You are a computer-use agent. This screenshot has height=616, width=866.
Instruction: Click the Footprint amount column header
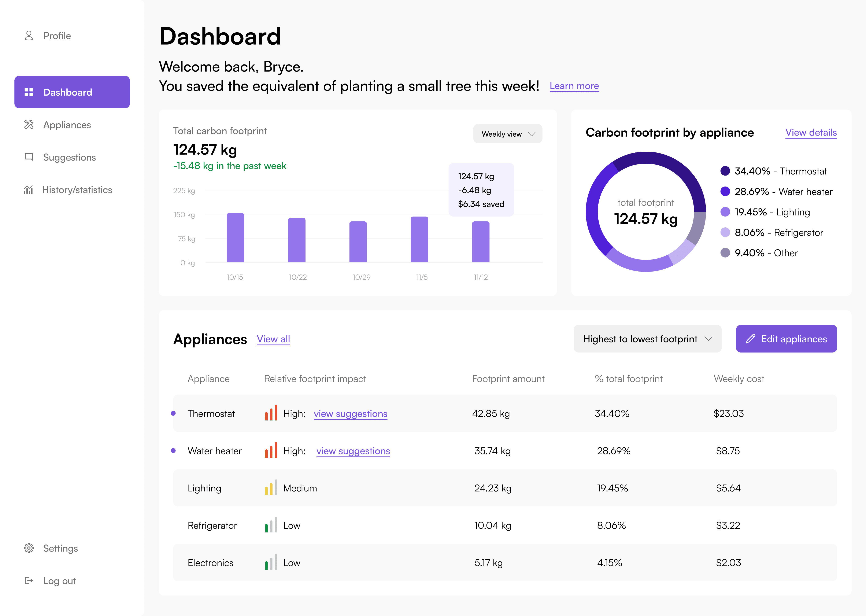(x=508, y=379)
